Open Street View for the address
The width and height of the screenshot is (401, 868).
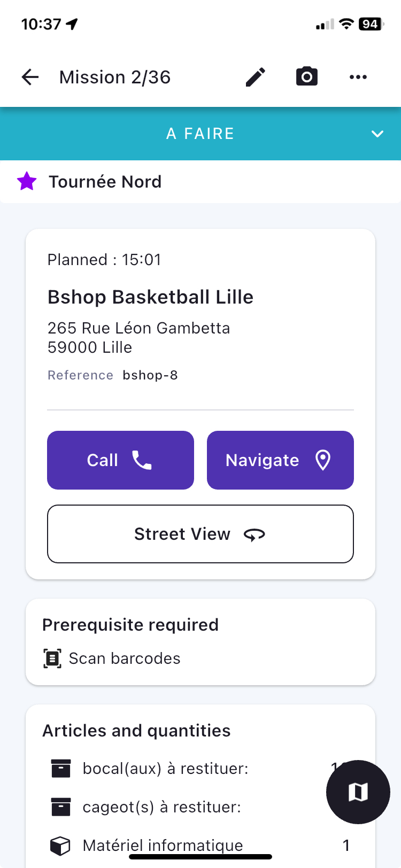click(x=200, y=534)
